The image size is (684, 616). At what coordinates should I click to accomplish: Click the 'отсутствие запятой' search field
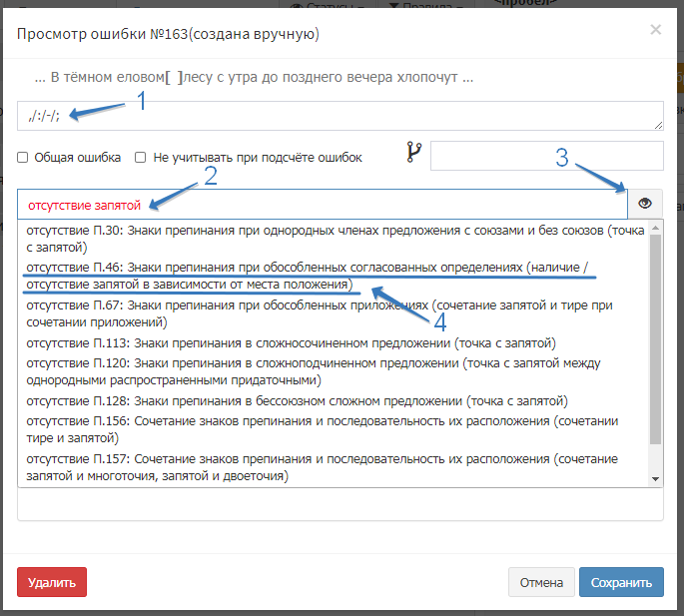(x=322, y=204)
